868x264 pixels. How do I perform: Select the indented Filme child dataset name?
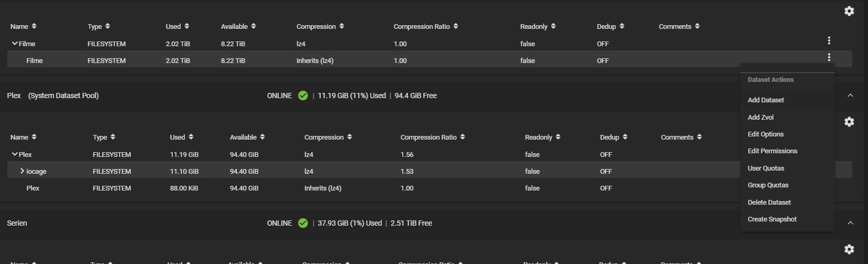(x=35, y=60)
